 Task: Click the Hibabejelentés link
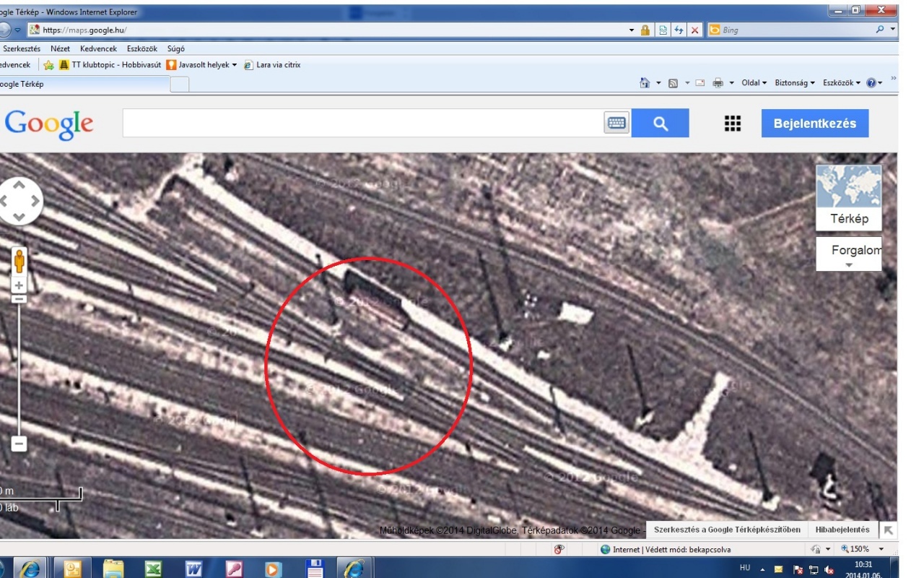pyautogui.click(x=842, y=530)
